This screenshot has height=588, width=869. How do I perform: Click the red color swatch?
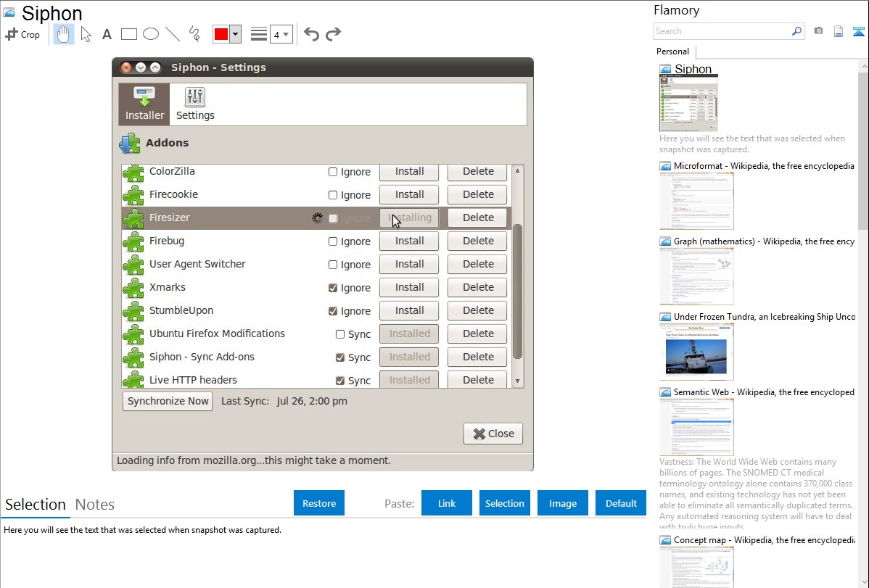click(221, 34)
